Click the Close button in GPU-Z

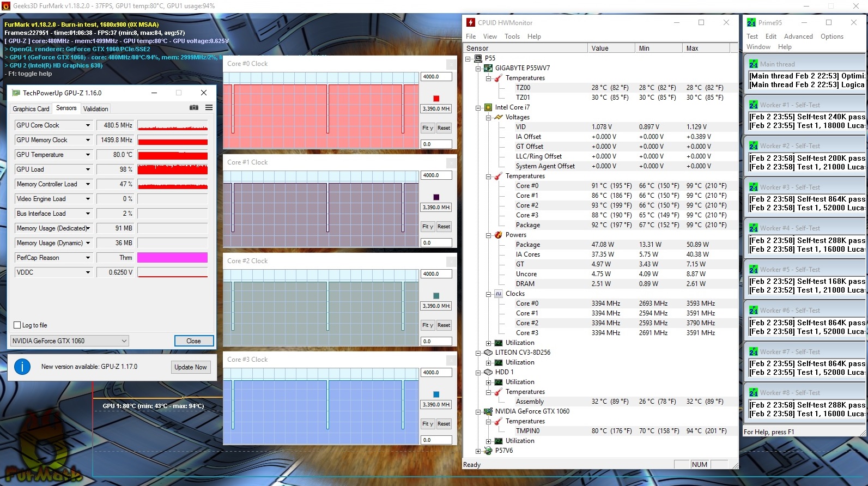[194, 341]
